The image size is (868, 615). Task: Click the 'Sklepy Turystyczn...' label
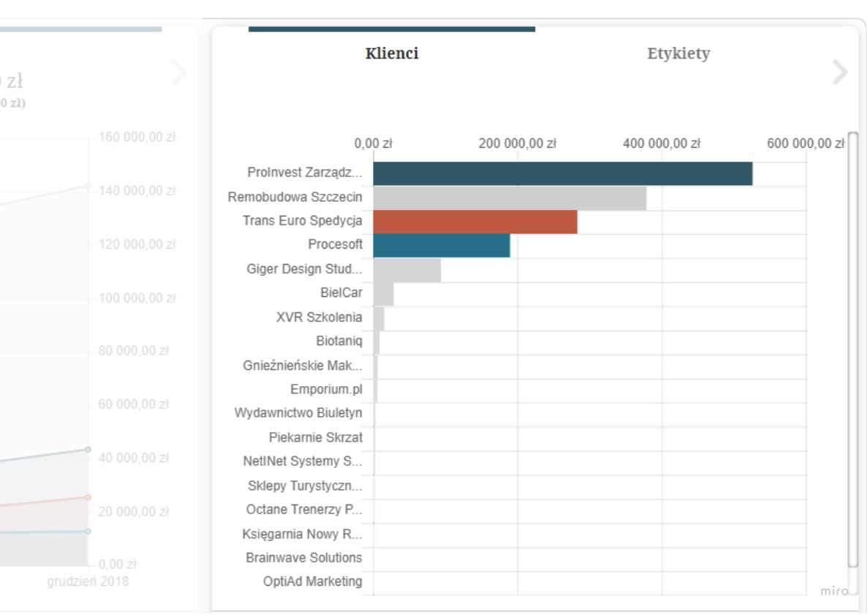tap(304, 486)
